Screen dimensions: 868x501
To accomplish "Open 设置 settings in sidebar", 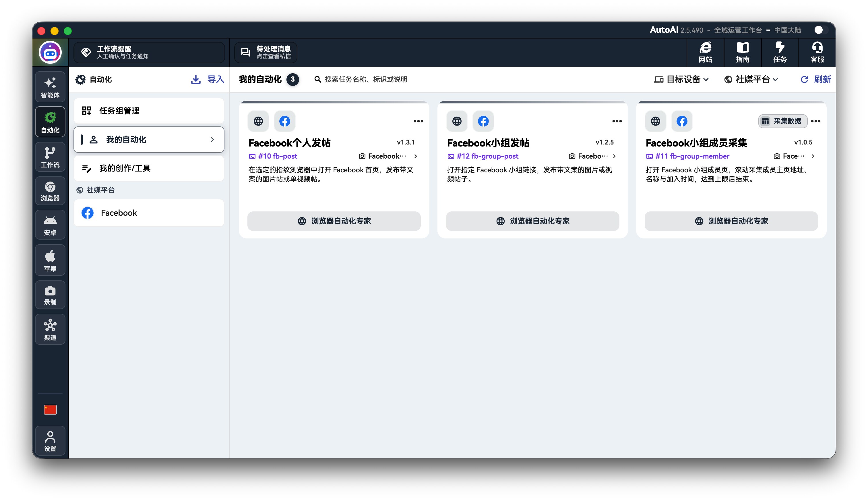I will pyautogui.click(x=50, y=441).
